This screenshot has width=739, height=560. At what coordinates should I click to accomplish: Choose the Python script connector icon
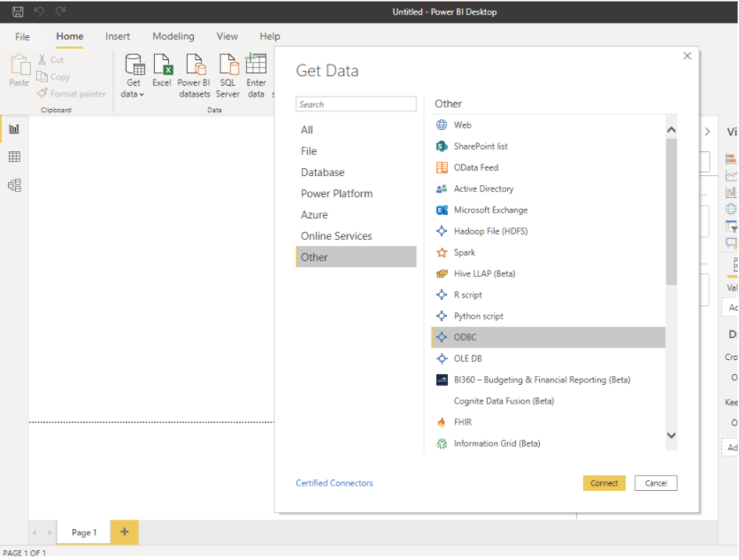442,316
